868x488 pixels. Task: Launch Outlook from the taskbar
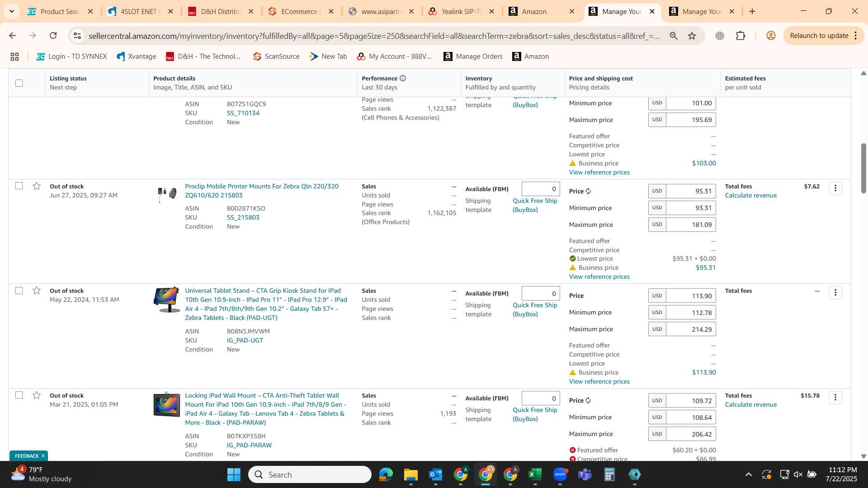(x=435, y=474)
